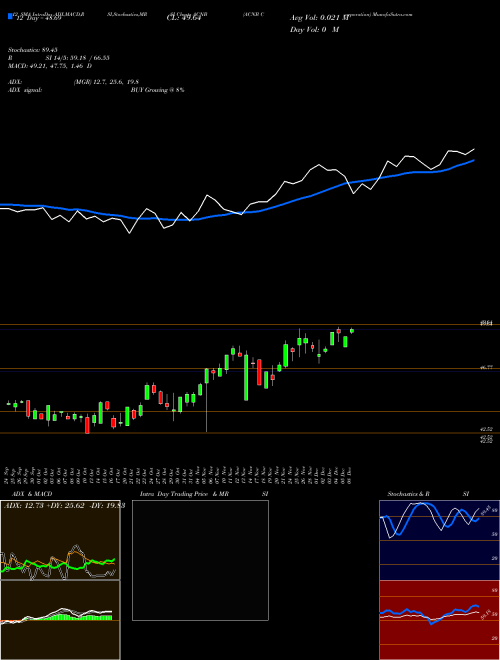Click the 42.52 price level label
The height and width of the screenshot is (660, 500).
487,429
